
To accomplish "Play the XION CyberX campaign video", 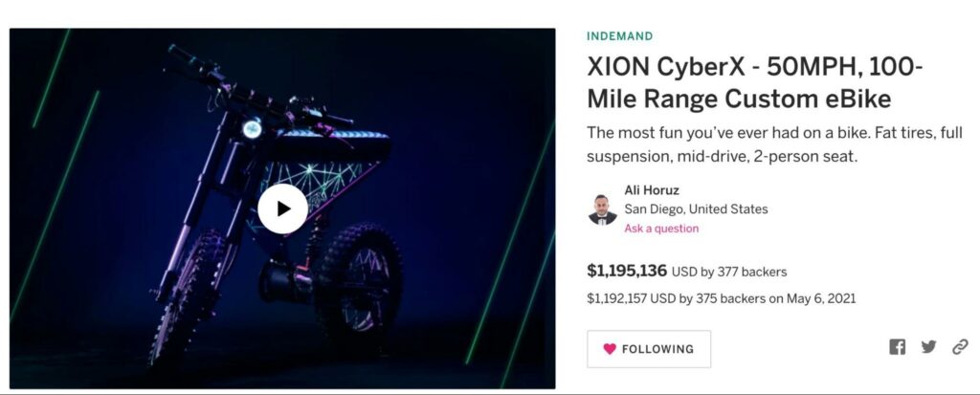I will (x=282, y=208).
